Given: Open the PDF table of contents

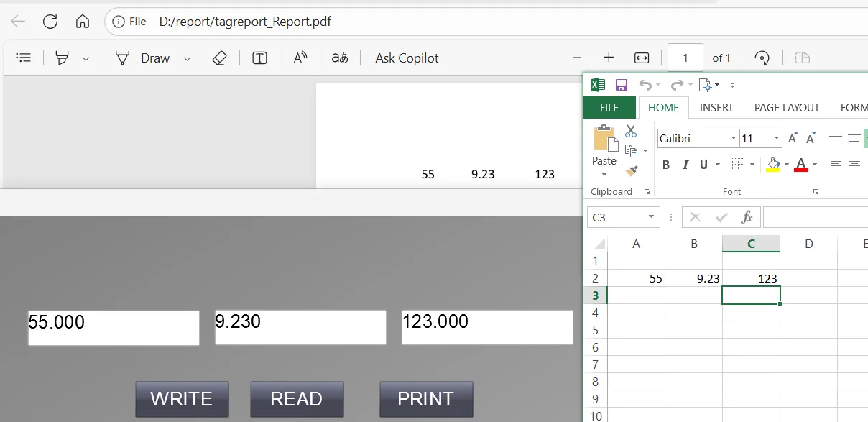Looking at the screenshot, I should coord(24,58).
